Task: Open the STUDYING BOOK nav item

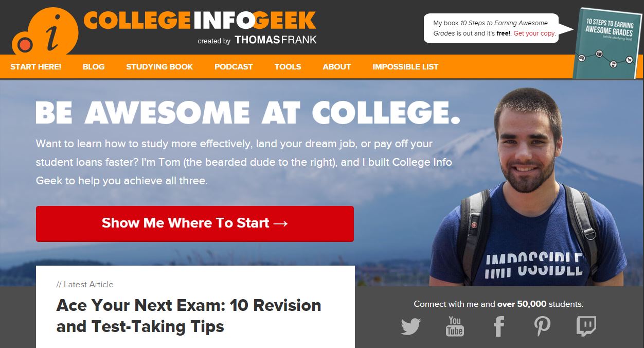Action: [x=159, y=66]
